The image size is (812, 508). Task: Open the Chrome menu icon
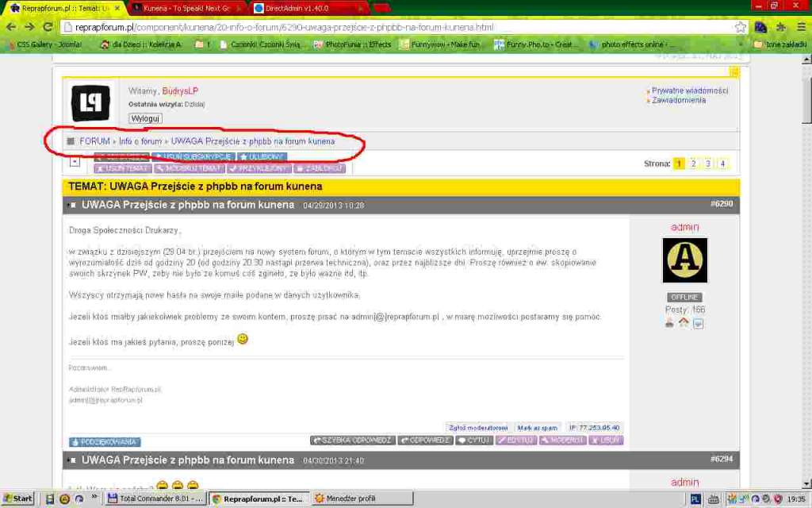pos(801,27)
